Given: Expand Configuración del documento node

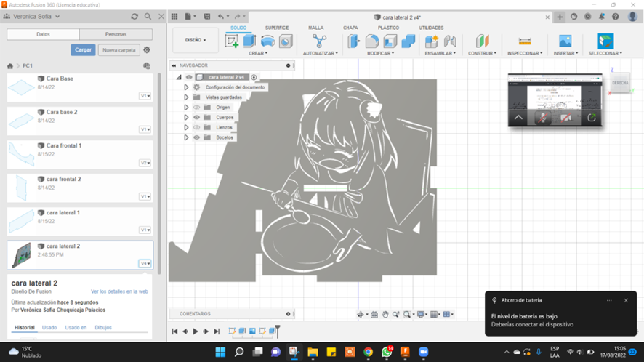Looking at the screenshot, I should 186,87.
